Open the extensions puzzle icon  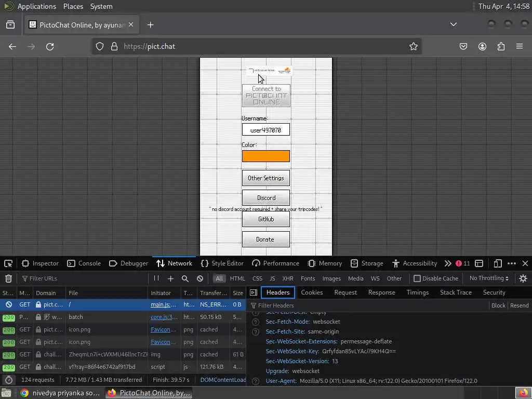click(501, 46)
